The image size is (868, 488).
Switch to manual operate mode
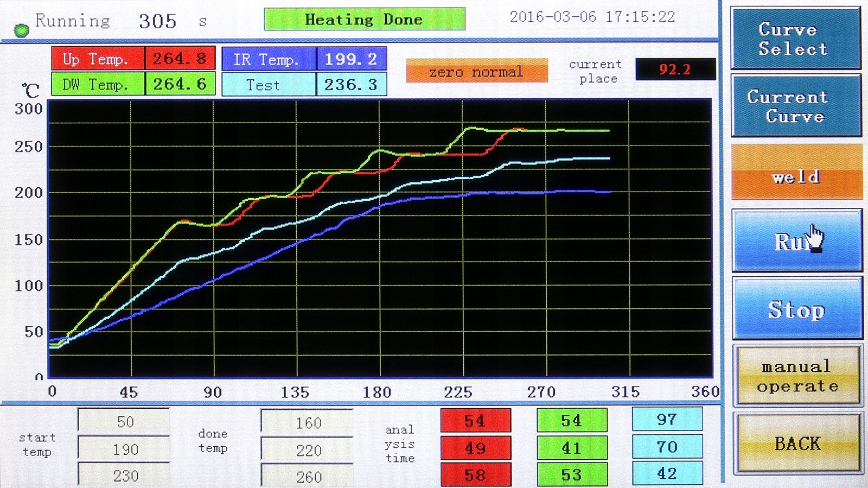coord(796,376)
